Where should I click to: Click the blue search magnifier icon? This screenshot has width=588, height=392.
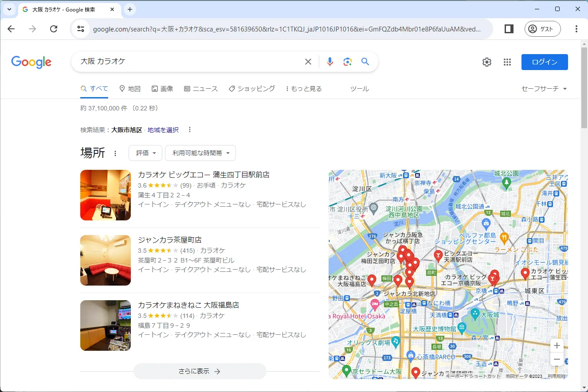pyautogui.click(x=365, y=62)
